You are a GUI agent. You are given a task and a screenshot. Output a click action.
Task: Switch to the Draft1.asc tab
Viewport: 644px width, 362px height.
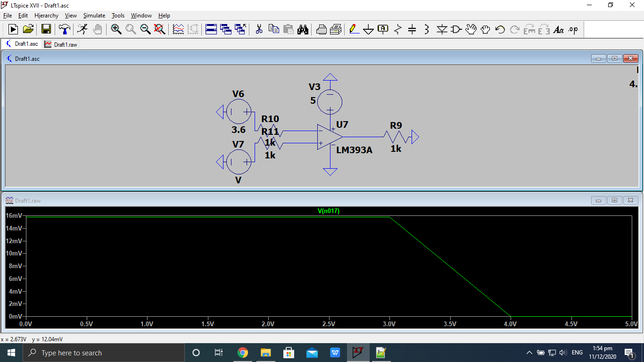tap(22, 44)
